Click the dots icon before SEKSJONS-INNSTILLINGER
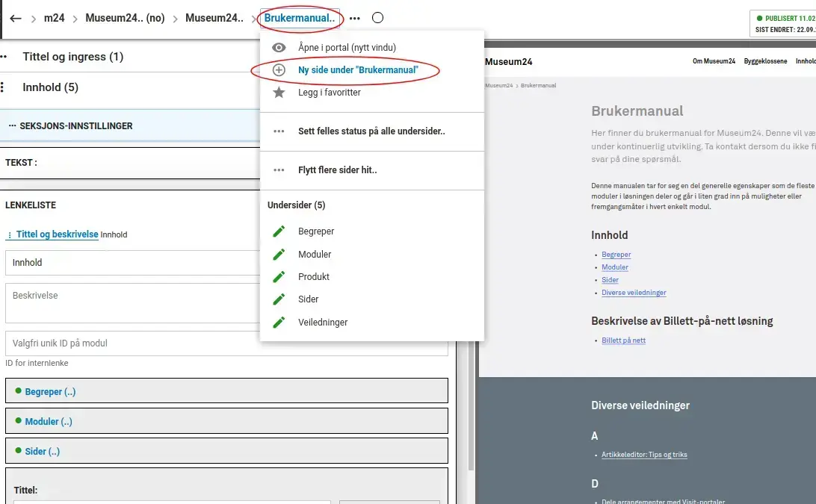 click(13, 126)
